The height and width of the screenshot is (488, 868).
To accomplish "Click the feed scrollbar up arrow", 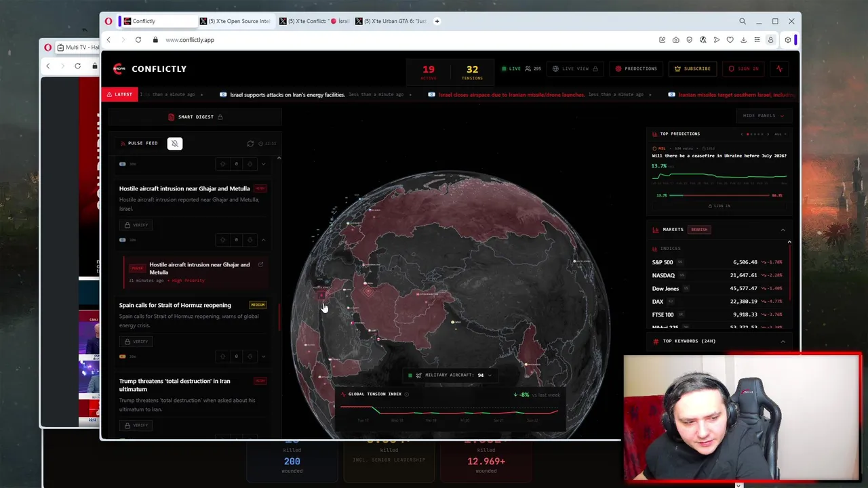I will (x=279, y=159).
